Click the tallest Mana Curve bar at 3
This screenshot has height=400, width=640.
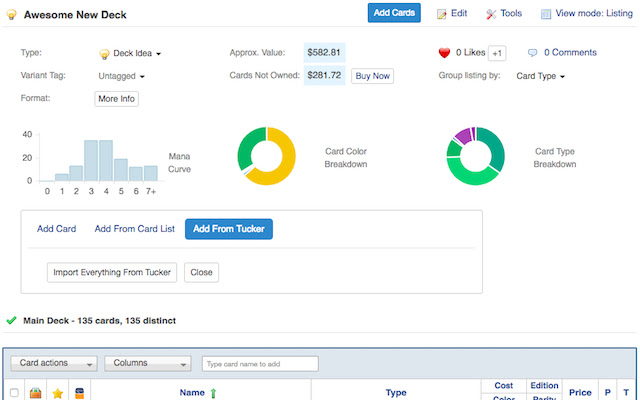tap(91, 160)
